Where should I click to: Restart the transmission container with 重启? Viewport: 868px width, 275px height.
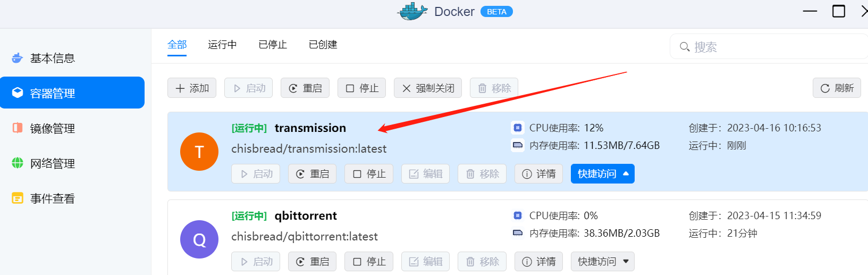pos(312,173)
